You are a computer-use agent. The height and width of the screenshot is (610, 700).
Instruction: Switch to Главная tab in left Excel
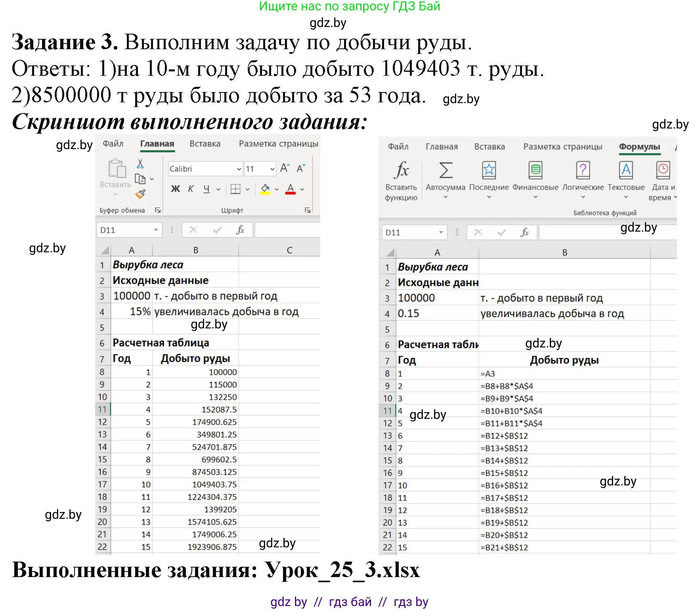157,144
